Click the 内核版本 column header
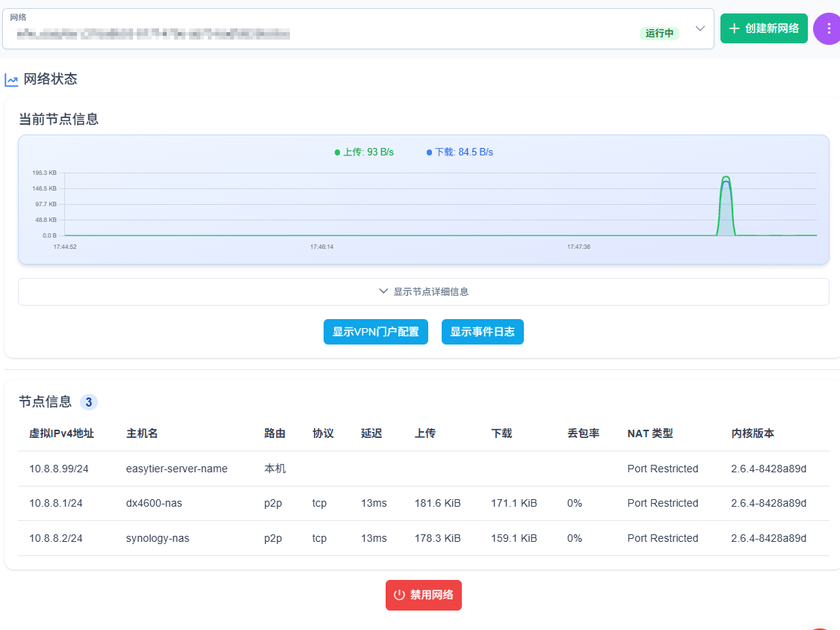The image size is (840, 630). (x=753, y=433)
